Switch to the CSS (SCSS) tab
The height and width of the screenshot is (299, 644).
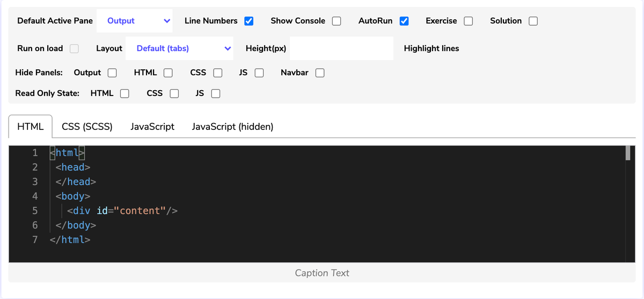coord(87,127)
